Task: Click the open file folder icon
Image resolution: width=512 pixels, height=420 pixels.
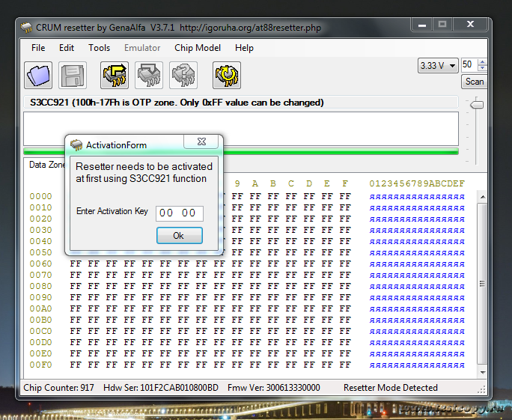Action: tap(38, 76)
